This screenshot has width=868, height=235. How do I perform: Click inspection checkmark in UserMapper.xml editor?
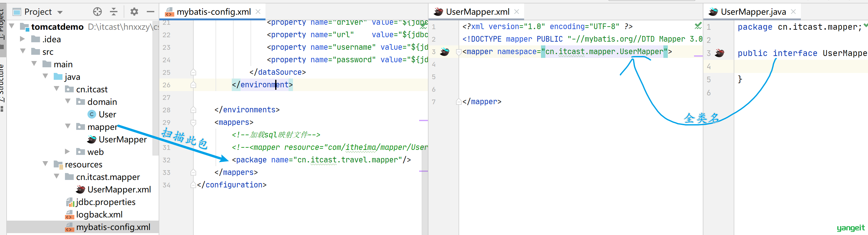coord(698,26)
